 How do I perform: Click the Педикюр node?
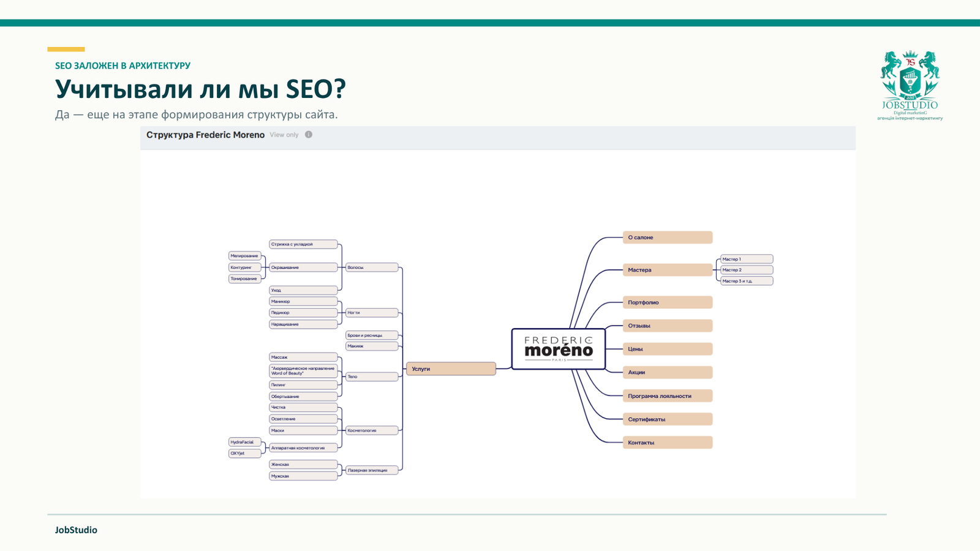tap(303, 313)
